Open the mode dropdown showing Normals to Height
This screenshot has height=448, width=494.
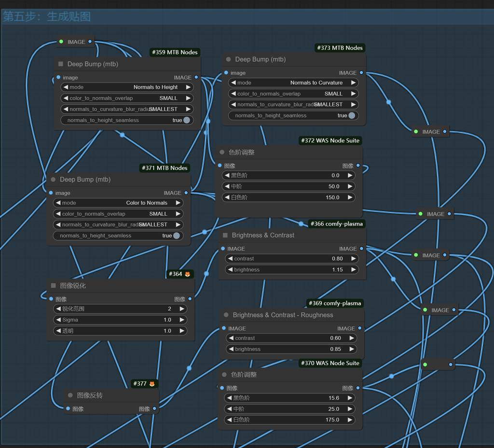(x=127, y=87)
